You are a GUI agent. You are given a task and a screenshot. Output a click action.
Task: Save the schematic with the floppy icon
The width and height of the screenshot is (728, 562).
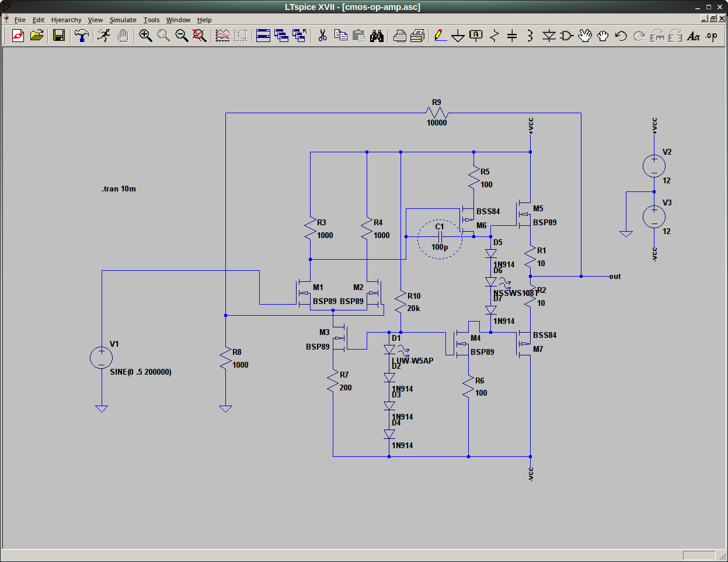[x=58, y=36]
